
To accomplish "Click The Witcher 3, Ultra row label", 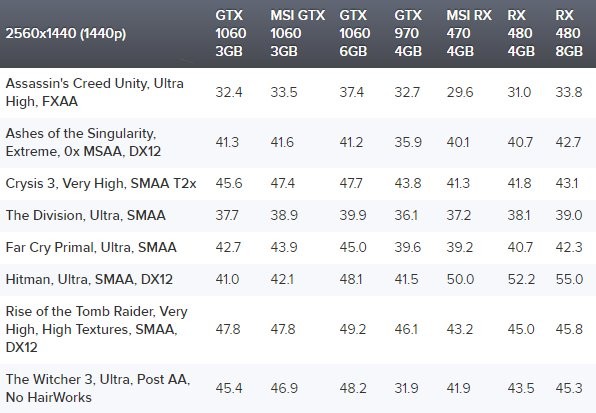I will coord(98,388).
